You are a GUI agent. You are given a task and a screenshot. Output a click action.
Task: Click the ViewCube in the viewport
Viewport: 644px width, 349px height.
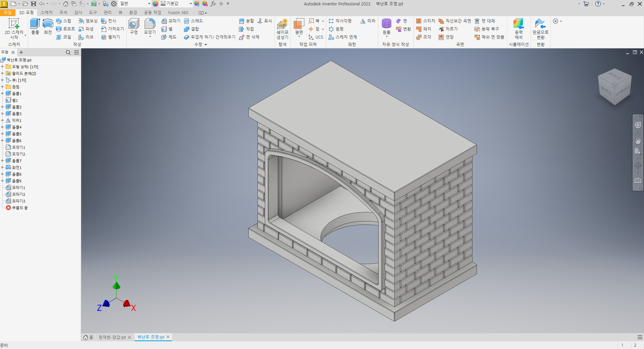pos(615,87)
